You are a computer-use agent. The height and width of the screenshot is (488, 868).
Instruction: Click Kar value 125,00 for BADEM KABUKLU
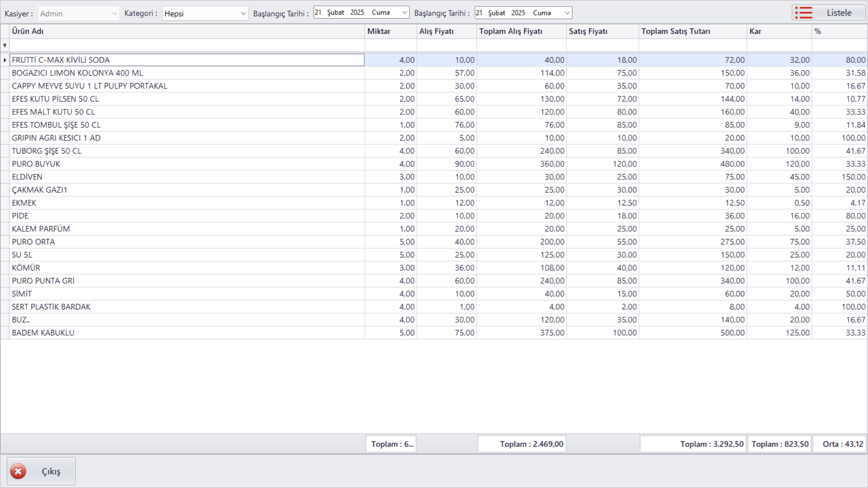[x=798, y=333]
